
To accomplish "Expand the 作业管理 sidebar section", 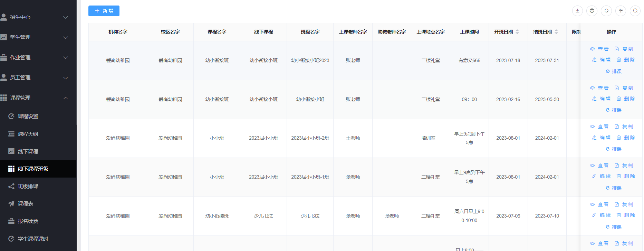I will 38,57.
